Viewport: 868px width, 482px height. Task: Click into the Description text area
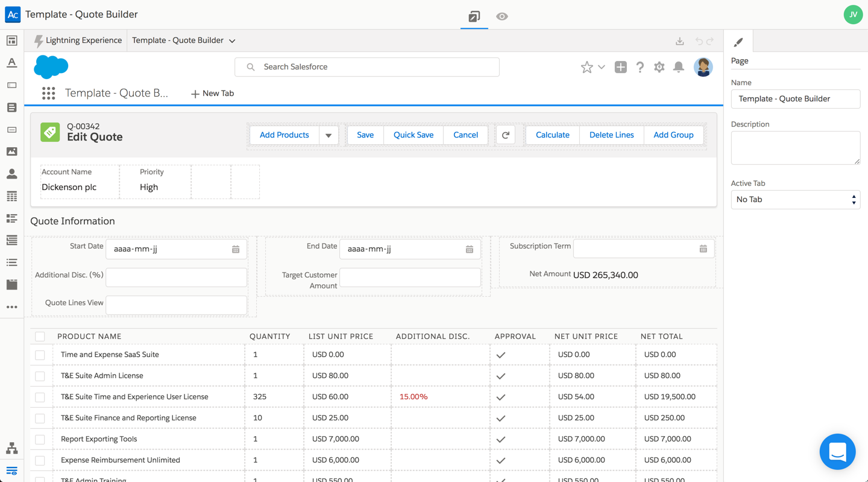coord(795,148)
